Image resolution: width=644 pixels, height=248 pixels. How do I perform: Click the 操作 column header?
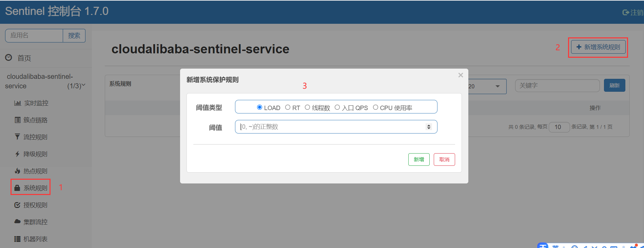(x=595, y=108)
